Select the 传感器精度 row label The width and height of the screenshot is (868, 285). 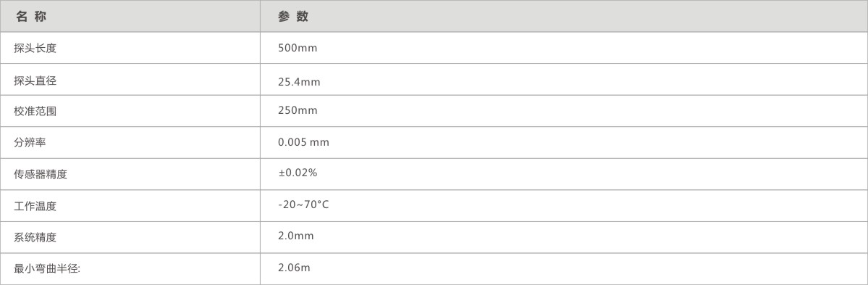pos(41,175)
